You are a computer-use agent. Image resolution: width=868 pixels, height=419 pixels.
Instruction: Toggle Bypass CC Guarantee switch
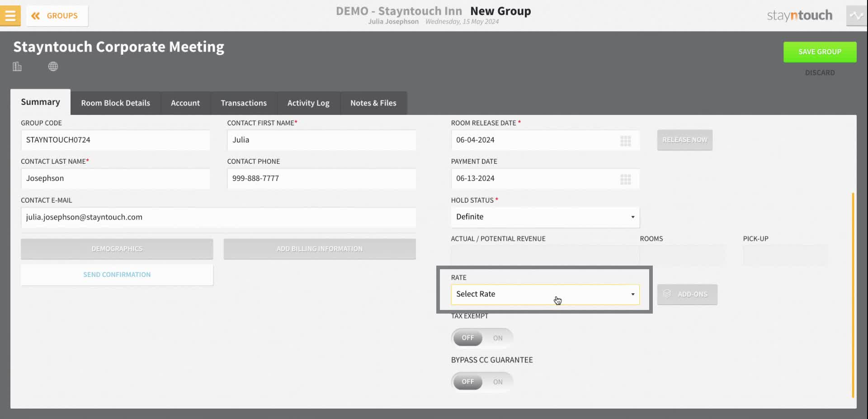[482, 382]
